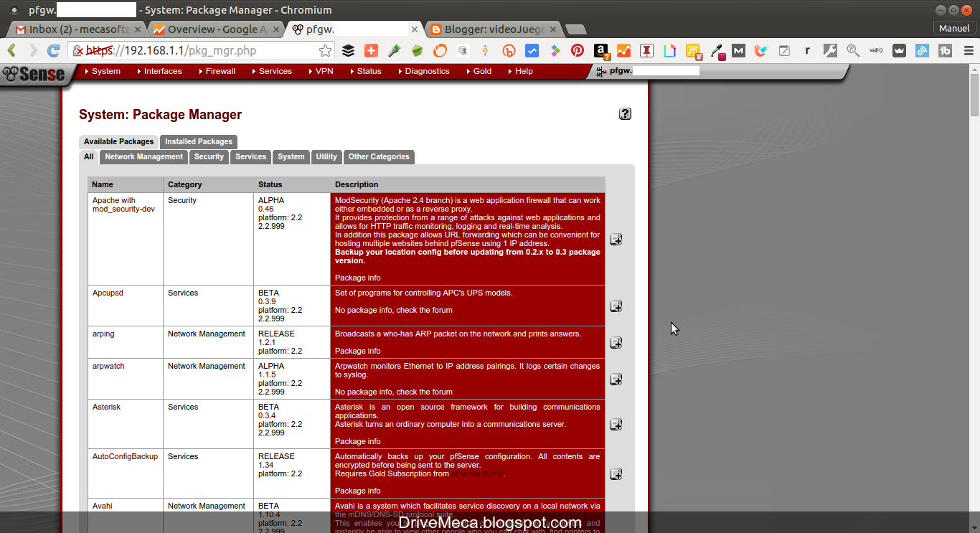Click the wrench tool extension icon

[x=830, y=51]
